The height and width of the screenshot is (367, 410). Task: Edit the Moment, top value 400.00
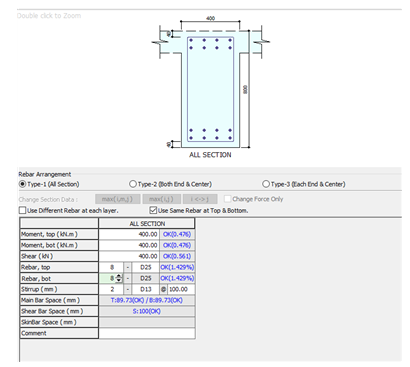pos(129,234)
